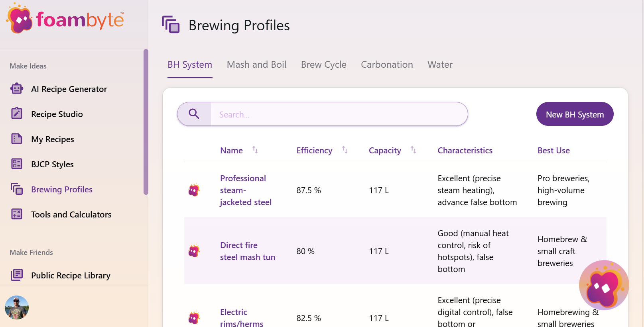The width and height of the screenshot is (644, 327).
Task: Open the floating foambyte assistant bubble
Action: pos(604,285)
